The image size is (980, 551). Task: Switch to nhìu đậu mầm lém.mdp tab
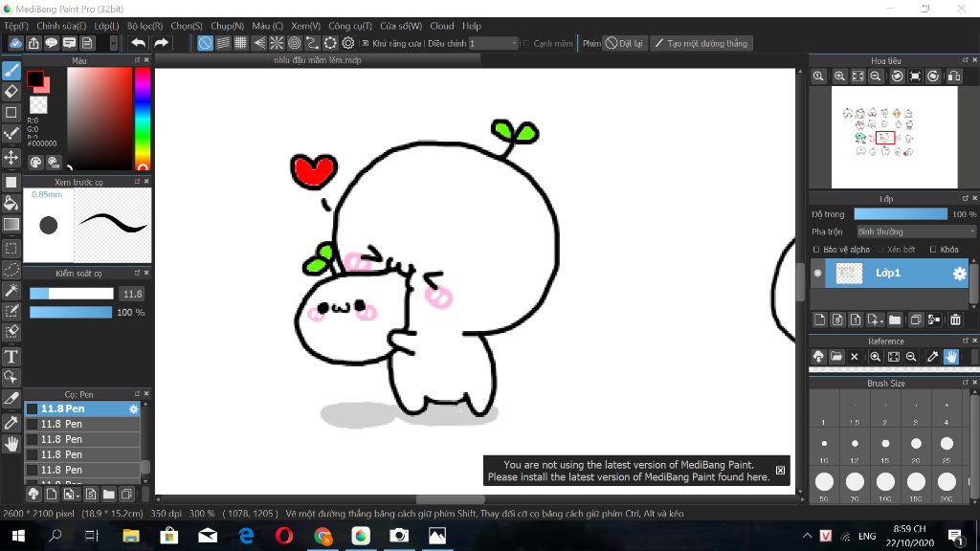tap(318, 60)
